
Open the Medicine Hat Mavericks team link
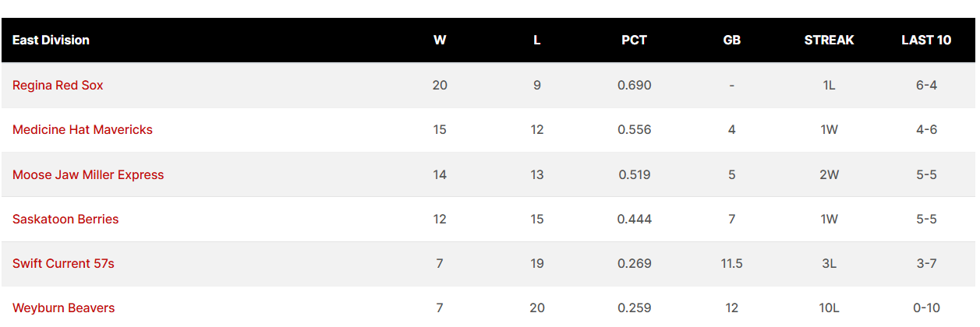(83, 129)
